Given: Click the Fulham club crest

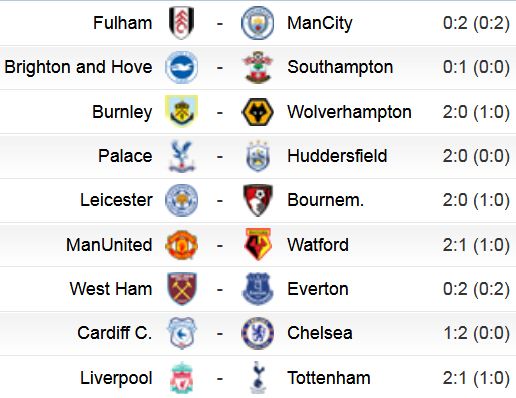Looking at the screenshot, I should (x=181, y=23).
